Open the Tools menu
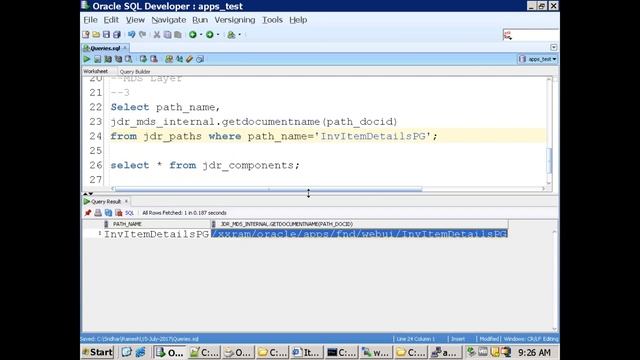Image resolution: width=640 pixels, height=360 pixels. tap(272, 20)
